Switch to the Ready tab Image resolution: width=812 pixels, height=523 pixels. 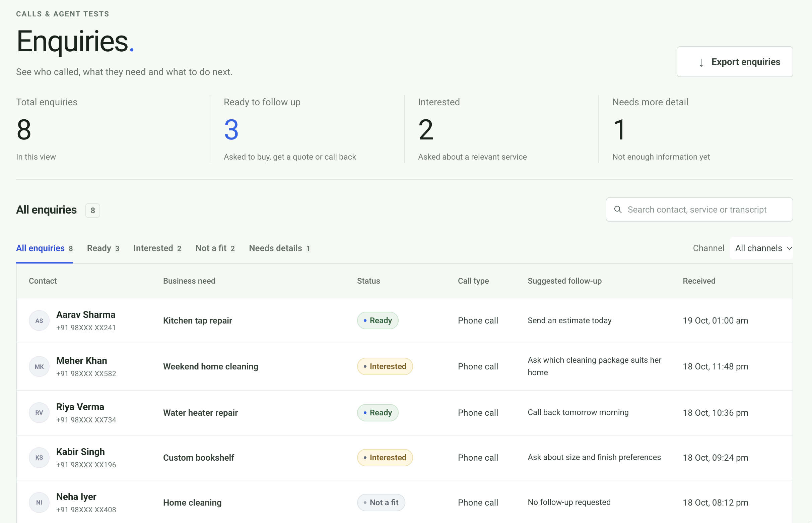pyautogui.click(x=103, y=248)
